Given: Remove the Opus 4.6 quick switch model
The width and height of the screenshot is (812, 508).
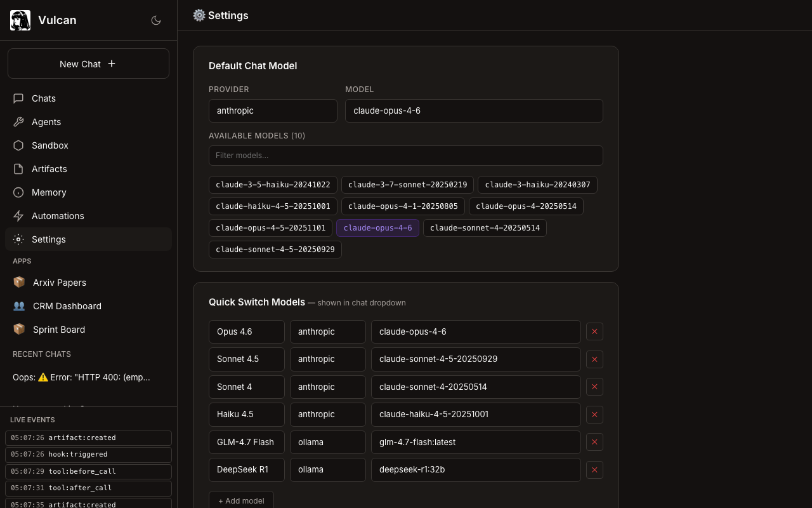Looking at the screenshot, I should point(594,331).
